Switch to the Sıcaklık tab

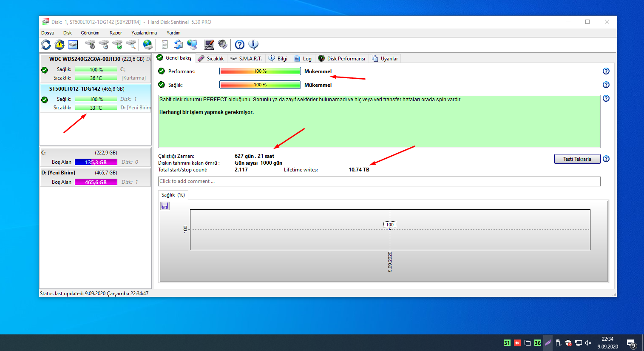(x=211, y=59)
